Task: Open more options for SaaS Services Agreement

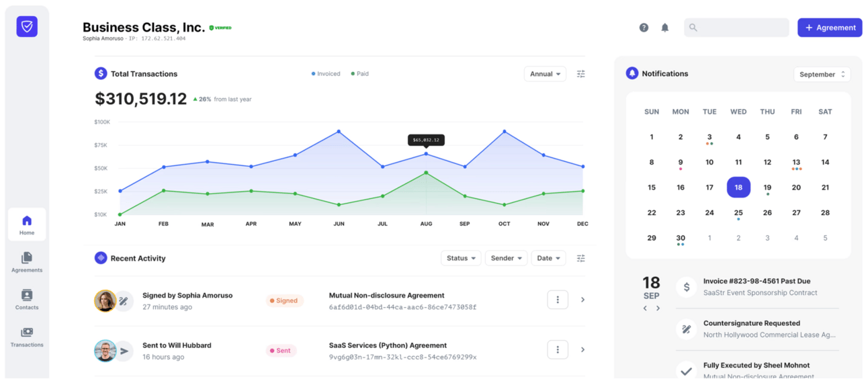Action: coord(558,349)
